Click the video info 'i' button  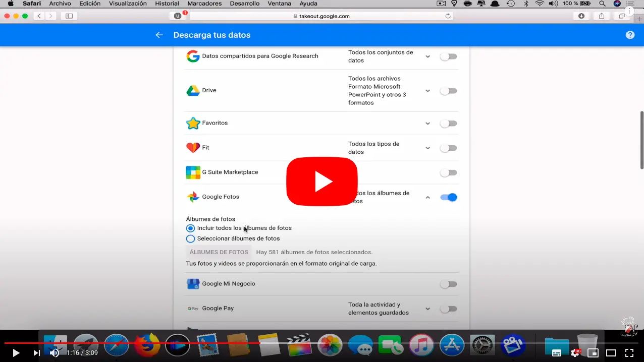point(629,11)
